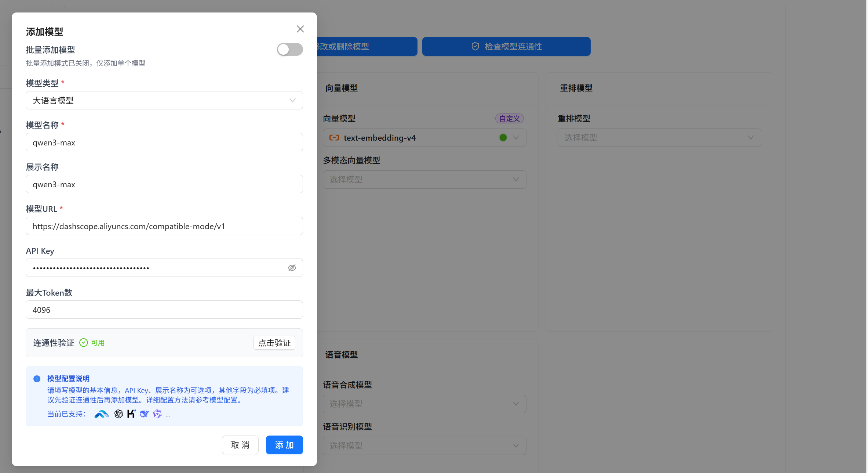Open the 多模态向量模型 selector
Viewport: 868px width, 473px height.
tap(424, 180)
